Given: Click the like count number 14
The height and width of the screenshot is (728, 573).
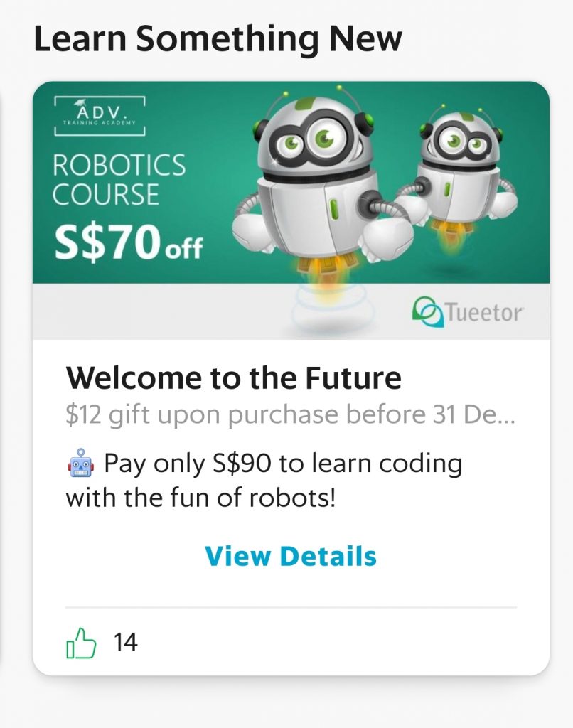Looking at the screenshot, I should click(125, 643).
